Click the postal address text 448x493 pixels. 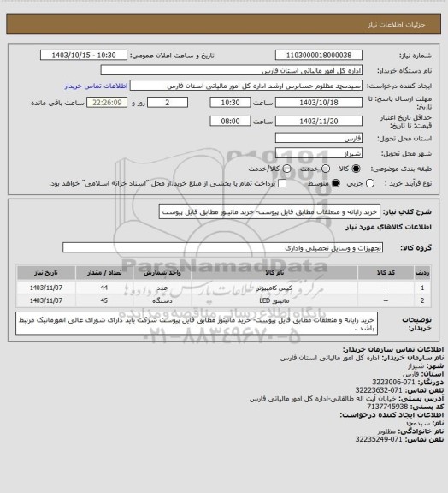coord(323,398)
